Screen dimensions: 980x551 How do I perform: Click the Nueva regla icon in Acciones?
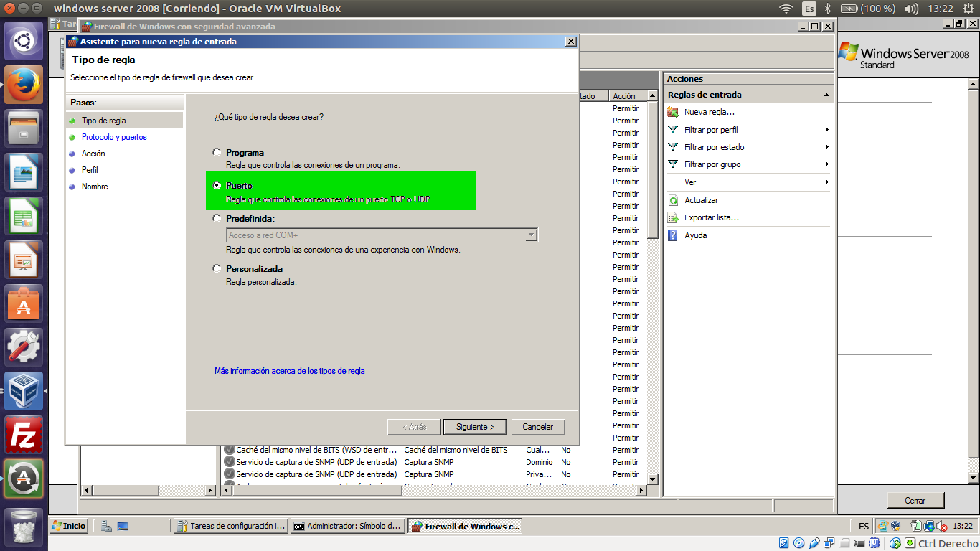(x=673, y=112)
